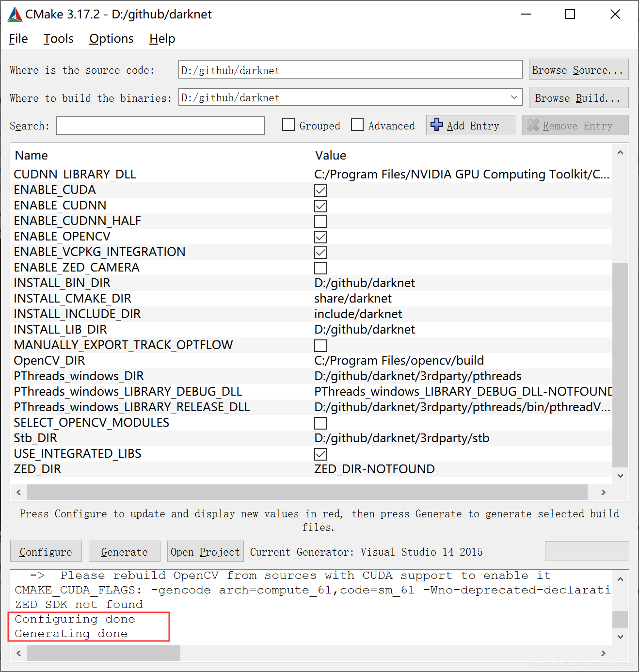The height and width of the screenshot is (672, 639).
Task: Toggle the Advanced checkbox
Action: pyautogui.click(x=357, y=125)
